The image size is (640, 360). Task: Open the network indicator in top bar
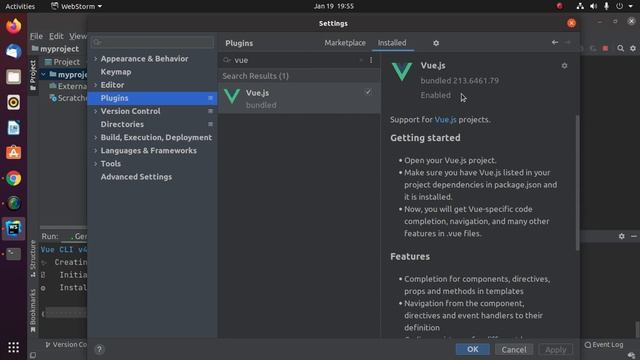(580, 6)
